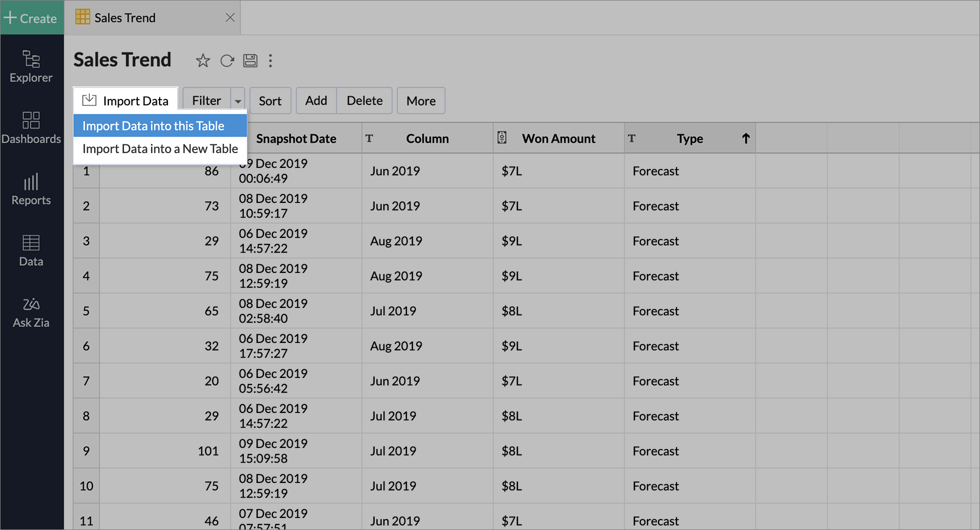The height and width of the screenshot is (530, 980).
Task: Click the Sort button
Action: [270, 101]
